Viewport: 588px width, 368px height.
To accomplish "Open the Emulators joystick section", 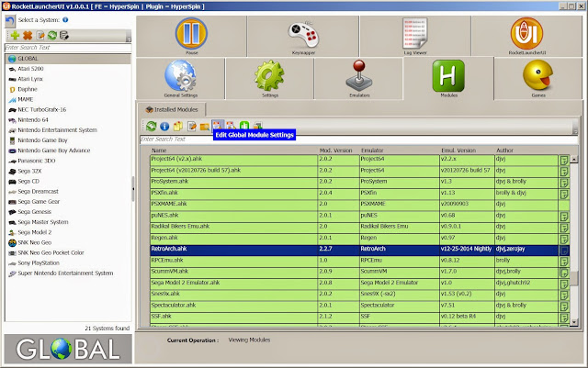I will 359,79.
